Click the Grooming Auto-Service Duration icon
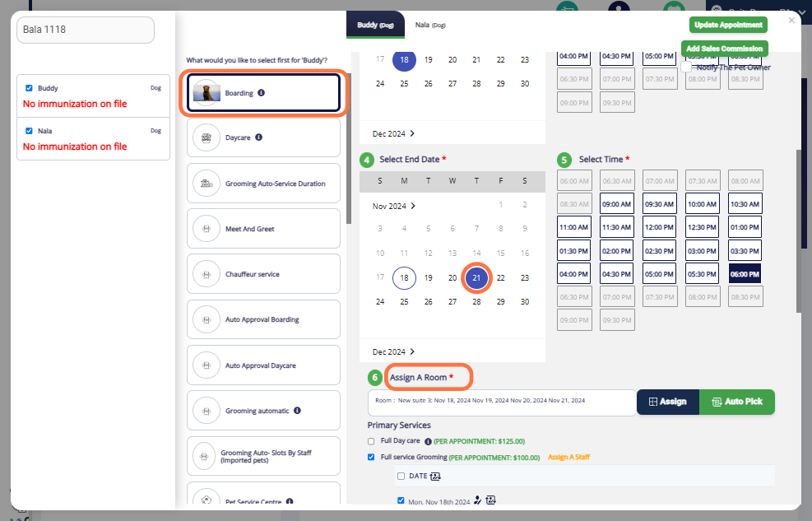The height and width of the screenshot is (521, 812). 206,184
